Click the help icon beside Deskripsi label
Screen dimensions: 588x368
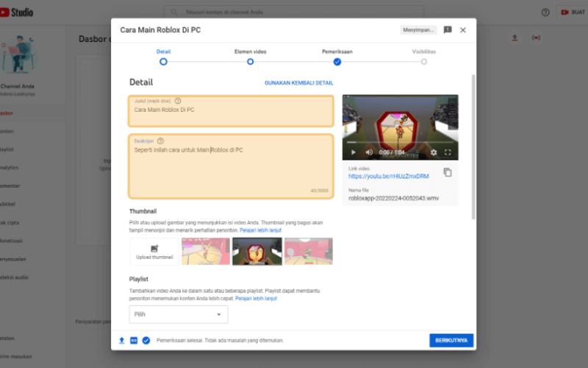tap(160, 141)
